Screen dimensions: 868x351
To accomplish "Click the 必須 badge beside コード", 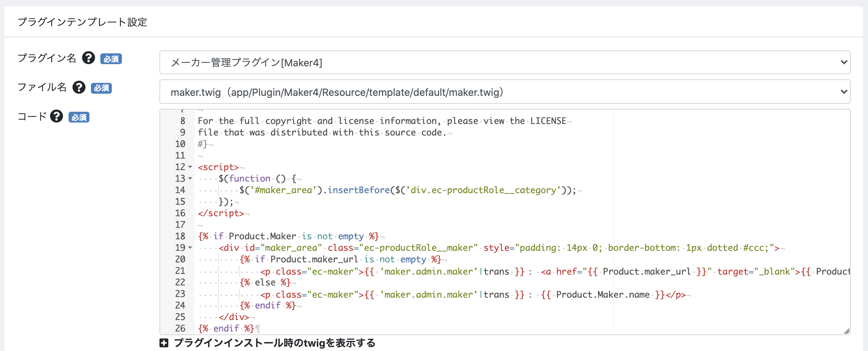I will (x=79, y=117).
